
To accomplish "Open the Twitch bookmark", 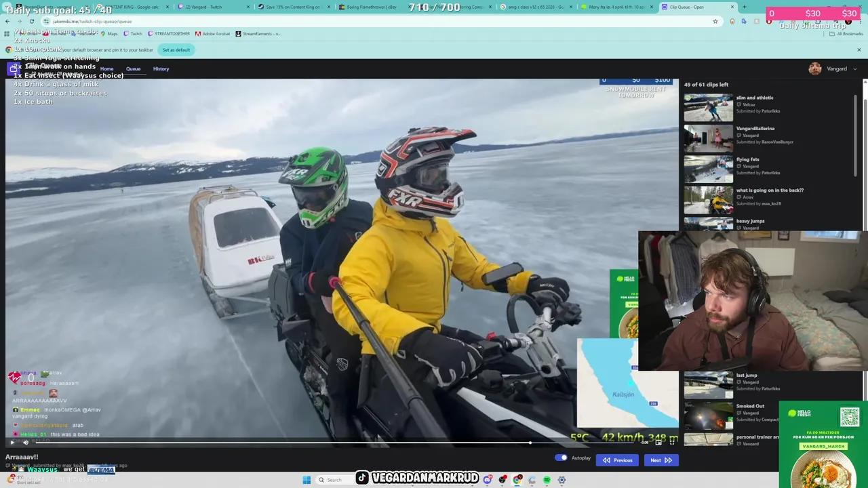I will (133, 33).
